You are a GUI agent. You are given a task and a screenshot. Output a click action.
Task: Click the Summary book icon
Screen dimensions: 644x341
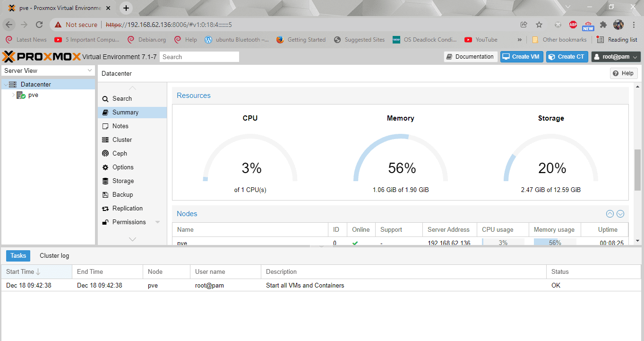105,112
